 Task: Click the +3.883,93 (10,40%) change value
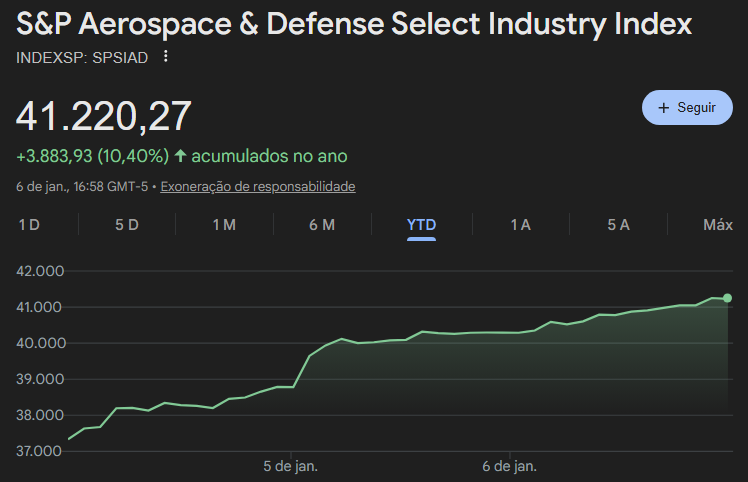click(x=92, y=156)
